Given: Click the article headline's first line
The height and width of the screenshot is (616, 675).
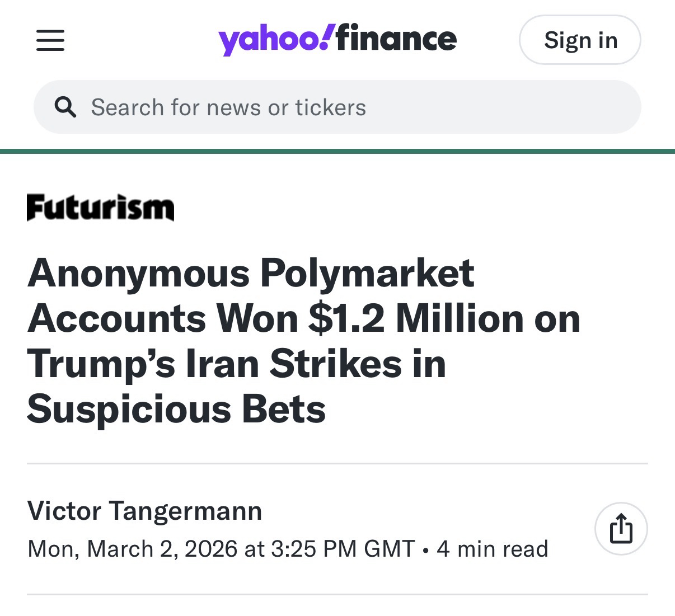Looking at the screenshot, I should coord(251,274).
